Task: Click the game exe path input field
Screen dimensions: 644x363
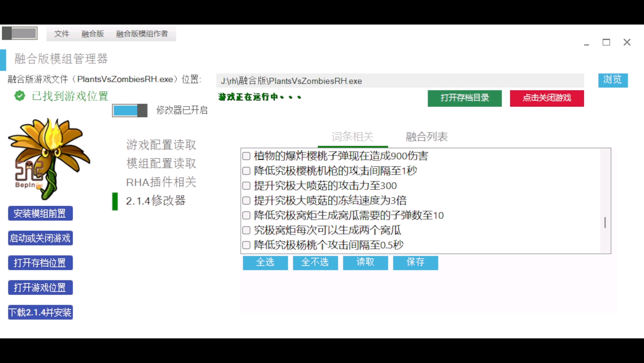Action: click(x=400, y=81)
